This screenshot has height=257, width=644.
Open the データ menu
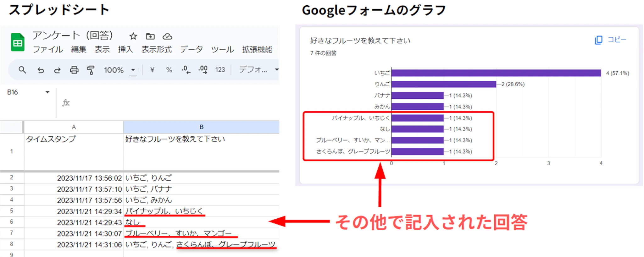[191, 50]
